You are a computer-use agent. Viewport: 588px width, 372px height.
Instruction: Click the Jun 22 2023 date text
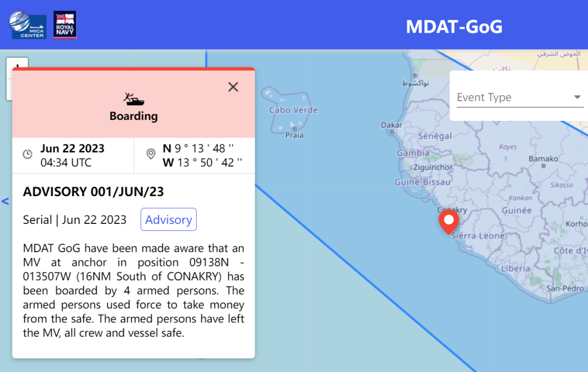(x=72, y=149)
